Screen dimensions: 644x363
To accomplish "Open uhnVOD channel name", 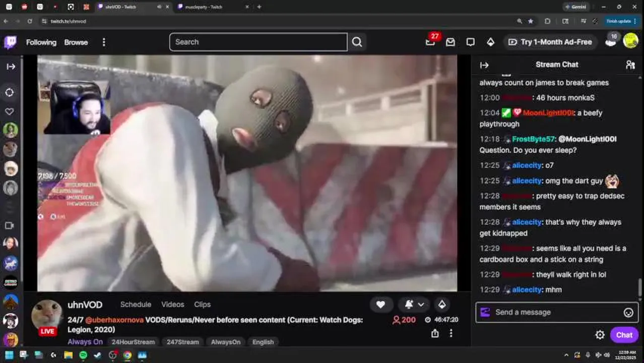I will [85, 305].
